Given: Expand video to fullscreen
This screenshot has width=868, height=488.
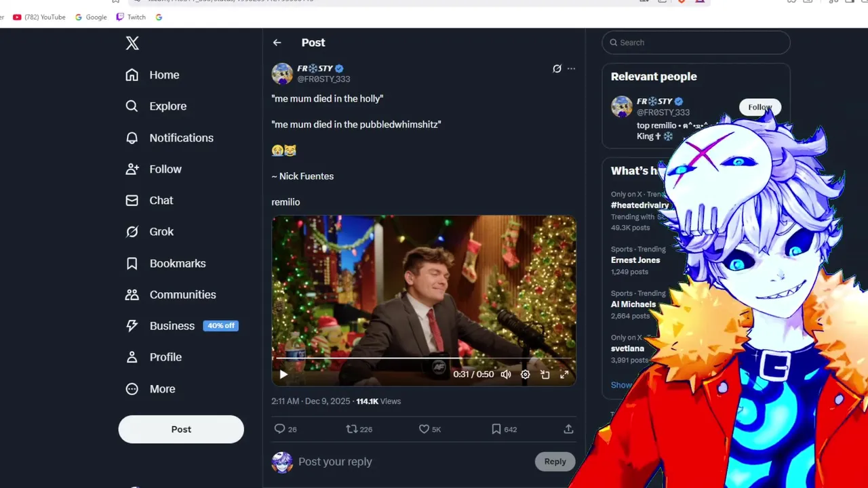Looking at the screenshot, I should tap(564, 374).
